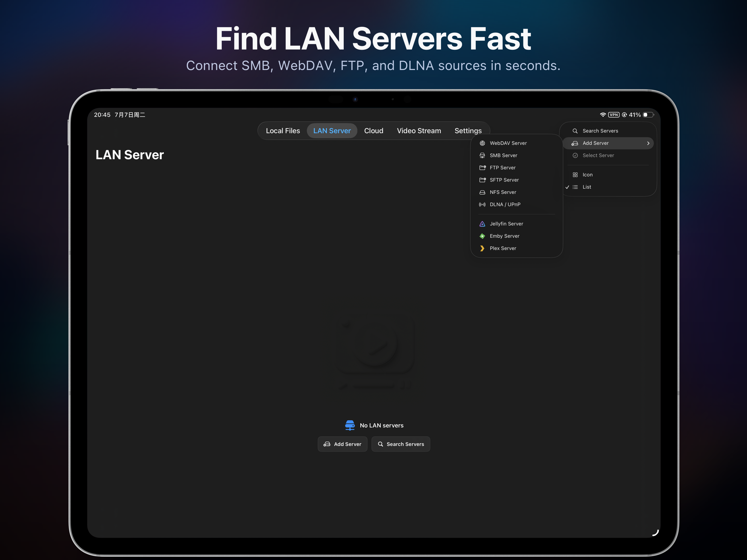
Task: Click the VPN status badge
Action: tap(614, 115)
